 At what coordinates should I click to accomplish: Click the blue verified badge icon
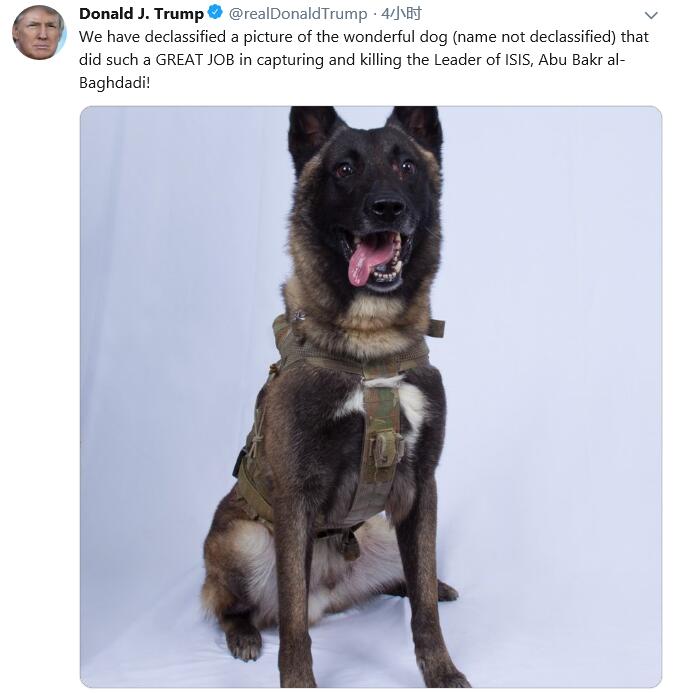click(x=215, y=13)
